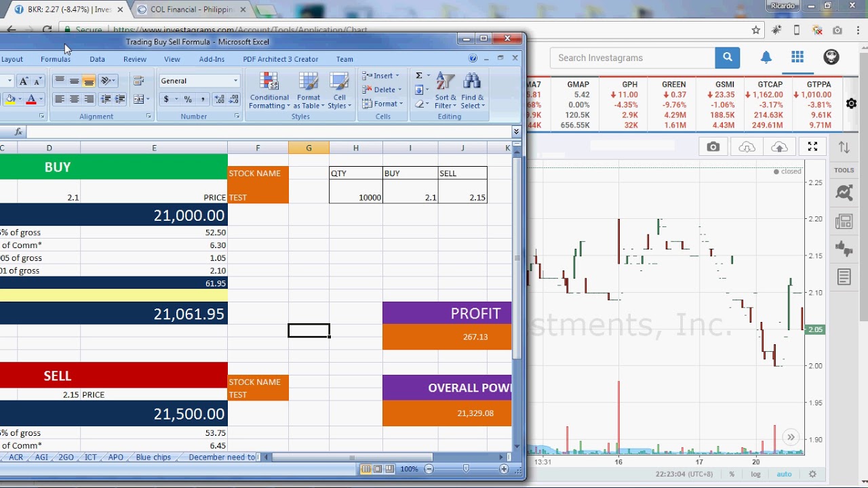The height and width of the screenshot is (488, 868).
Task: Click the Increase Decimal icon
Action: pyautogui.click(x=220, y=100)
